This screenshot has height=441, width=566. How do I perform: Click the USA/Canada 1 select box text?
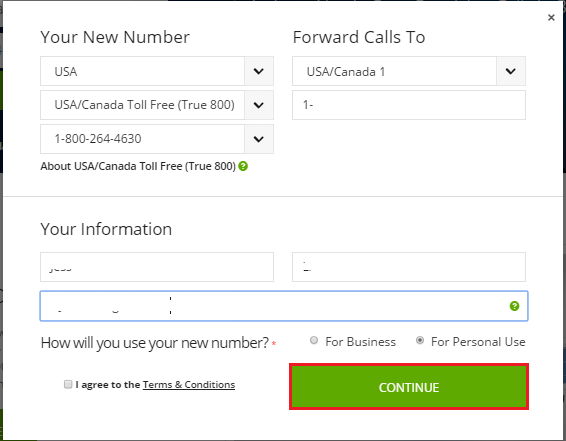(x=345, y=72)
